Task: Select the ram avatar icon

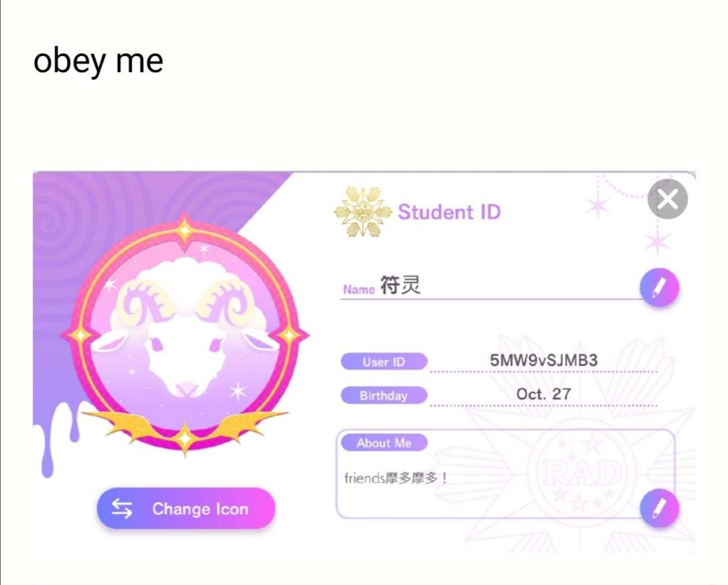Action: [185, 335]
